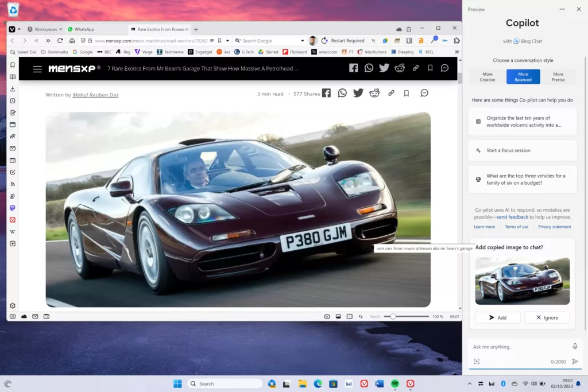Open Feeds panel in sidebar
Screen dimensions: 588x392
tap(13, 184)
